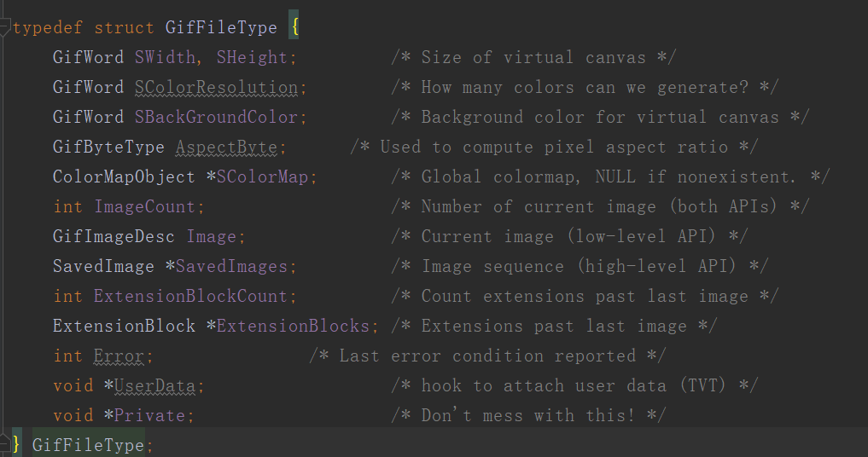Click the underlined UserData identifier
The width and height of the screenshot is (868, 457).
point(155,385)
